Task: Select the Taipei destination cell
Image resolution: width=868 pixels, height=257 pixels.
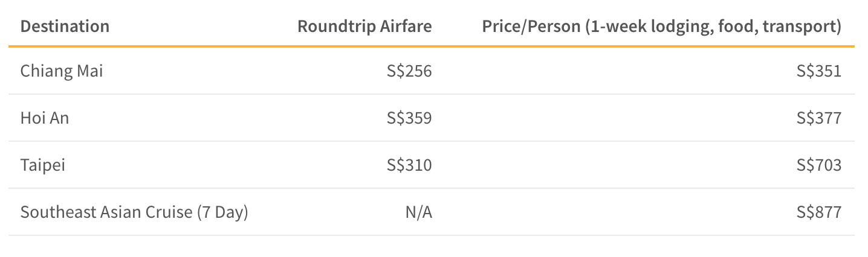Action: pyautogui.click(x=43, y=165)
